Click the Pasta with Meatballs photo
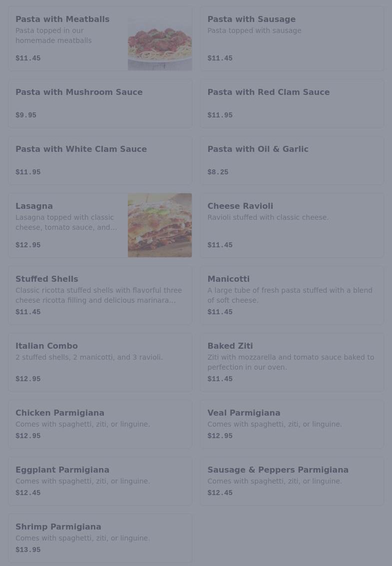392x566 pixels. 159,39
